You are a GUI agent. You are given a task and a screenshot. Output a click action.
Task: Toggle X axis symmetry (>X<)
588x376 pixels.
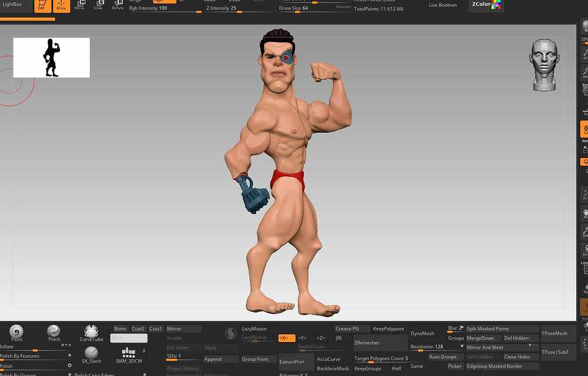(x=287, y=338)
